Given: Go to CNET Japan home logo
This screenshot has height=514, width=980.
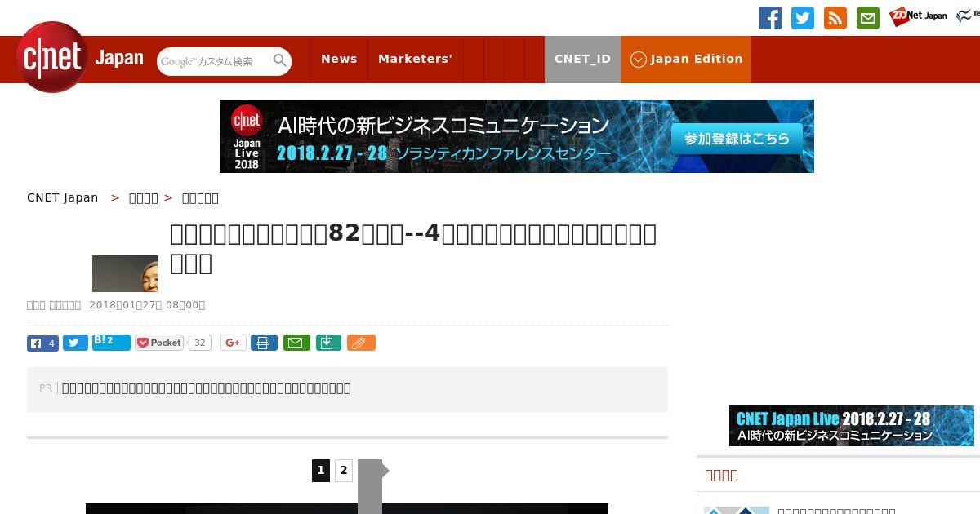Looking at the screenshot, I should (x=80, y=58).
